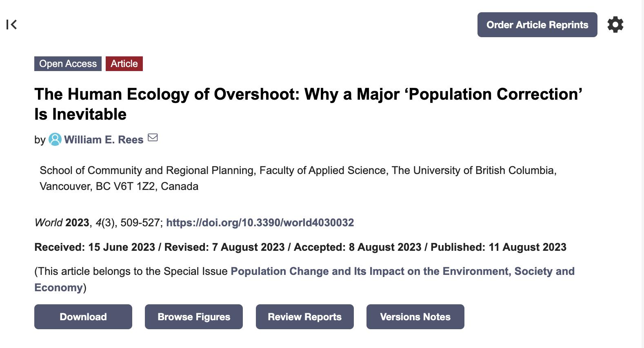Open the Download options

[x=83, y=317]
